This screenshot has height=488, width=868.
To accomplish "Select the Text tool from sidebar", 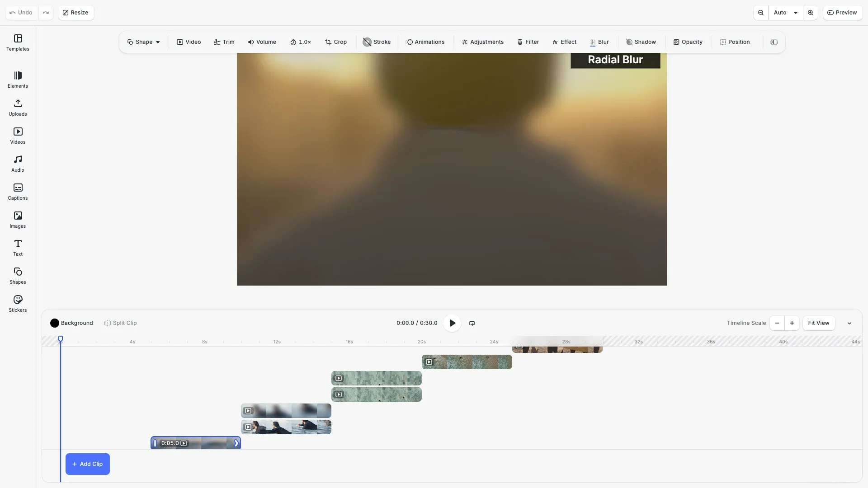I will click(18, 247).
